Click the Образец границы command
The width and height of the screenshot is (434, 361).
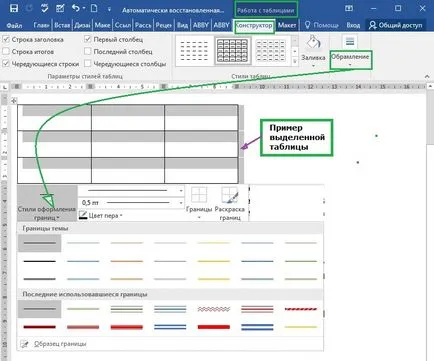tap(170, 344)
